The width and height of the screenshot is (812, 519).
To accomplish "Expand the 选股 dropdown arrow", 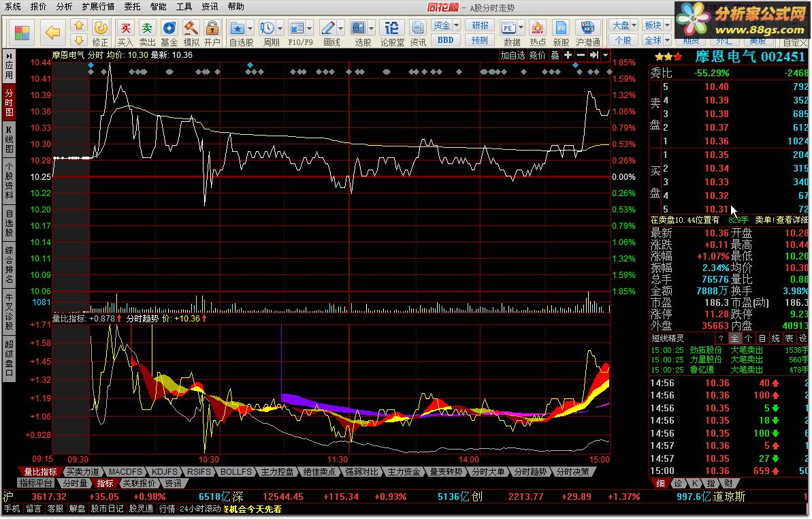I will (372, 29).
